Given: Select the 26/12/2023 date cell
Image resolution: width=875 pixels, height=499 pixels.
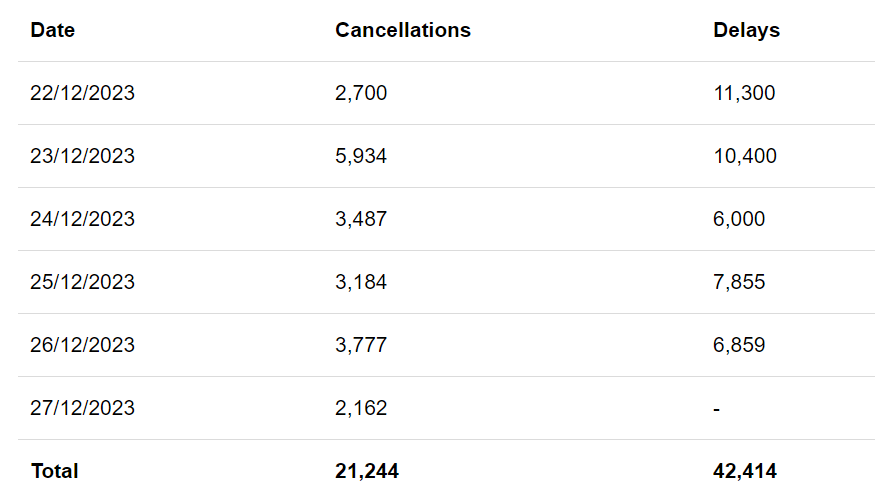Looking at the screenshot, I should pyautogui.click(x=83, y=345).
